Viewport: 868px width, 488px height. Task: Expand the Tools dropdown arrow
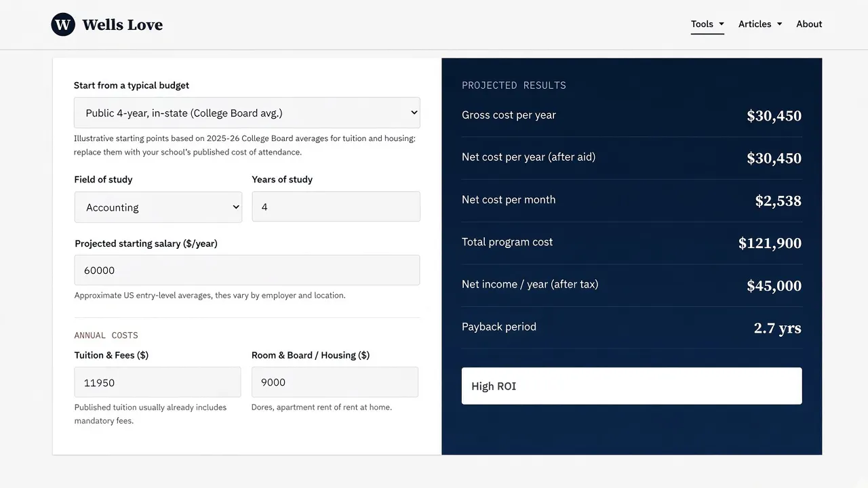[x=721, y=24]
